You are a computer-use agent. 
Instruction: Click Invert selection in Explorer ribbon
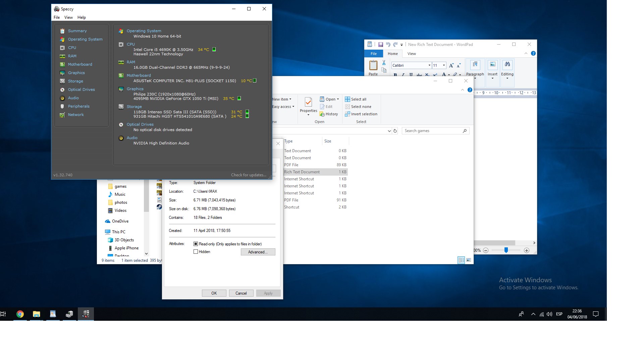point(361,114)
